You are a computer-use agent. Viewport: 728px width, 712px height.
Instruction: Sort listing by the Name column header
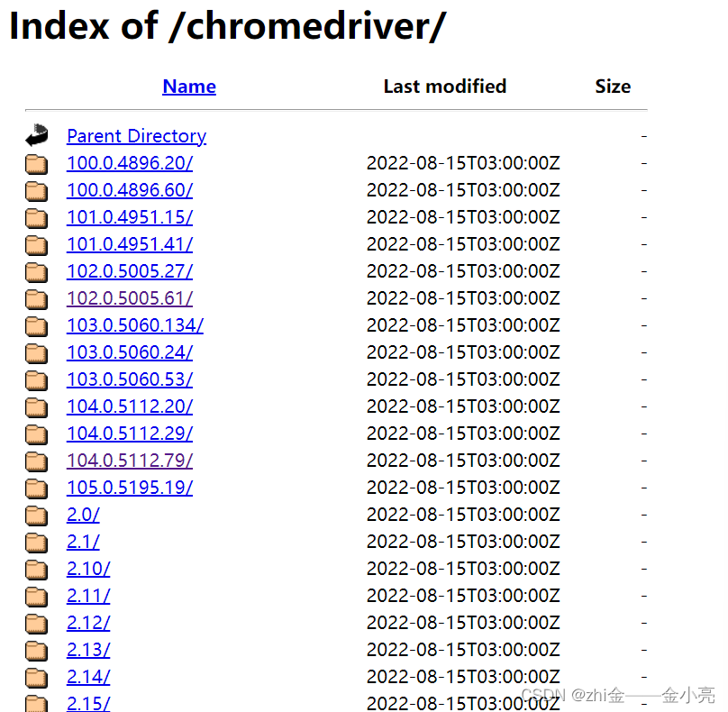189,87
